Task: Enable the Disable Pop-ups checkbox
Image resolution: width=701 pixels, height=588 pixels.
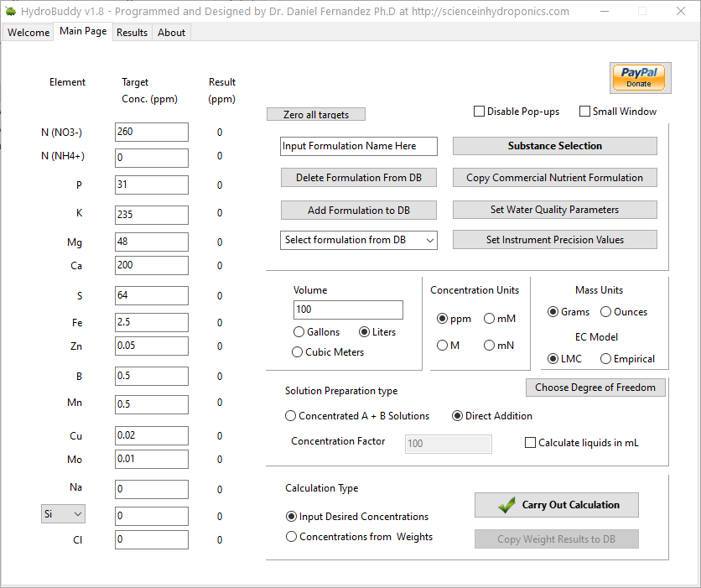Action: pos(480,112)
